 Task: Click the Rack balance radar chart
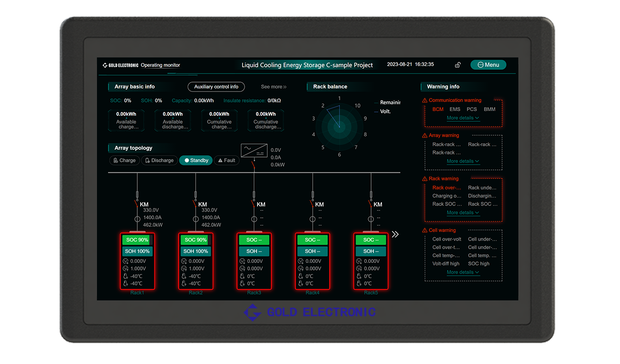coord(339,126)
